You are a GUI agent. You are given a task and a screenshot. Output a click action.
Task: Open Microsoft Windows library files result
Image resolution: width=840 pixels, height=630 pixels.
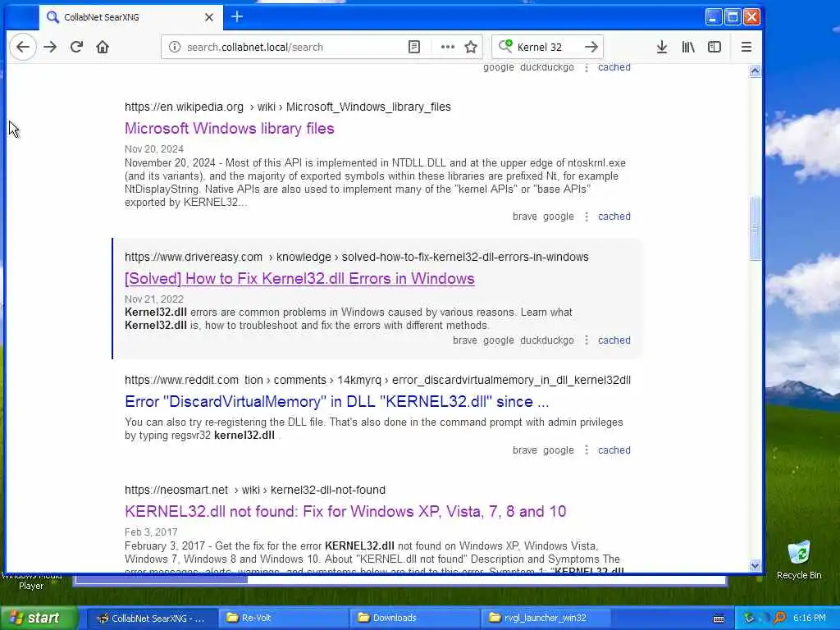point(230,129)
